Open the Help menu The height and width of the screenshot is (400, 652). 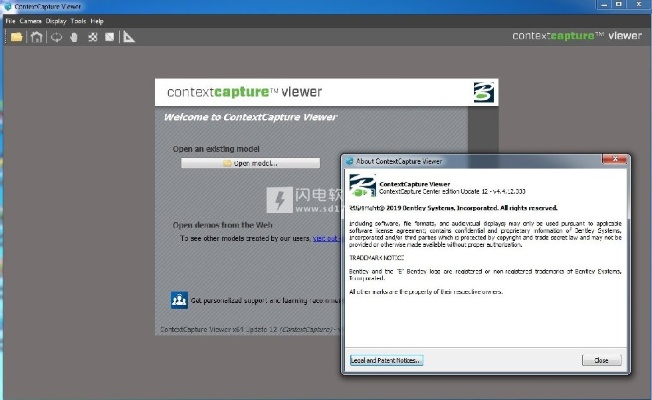pos(97,20)
